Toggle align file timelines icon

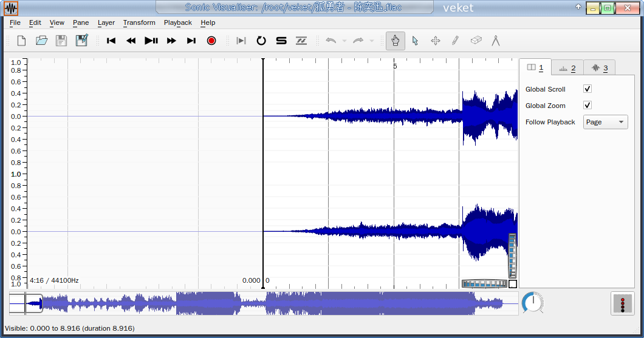tap(301, 41)
